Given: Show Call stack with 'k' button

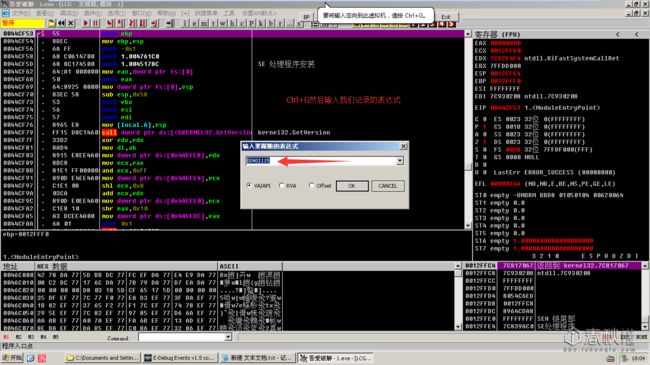Looking at the screenshot, I should point(261,23).
